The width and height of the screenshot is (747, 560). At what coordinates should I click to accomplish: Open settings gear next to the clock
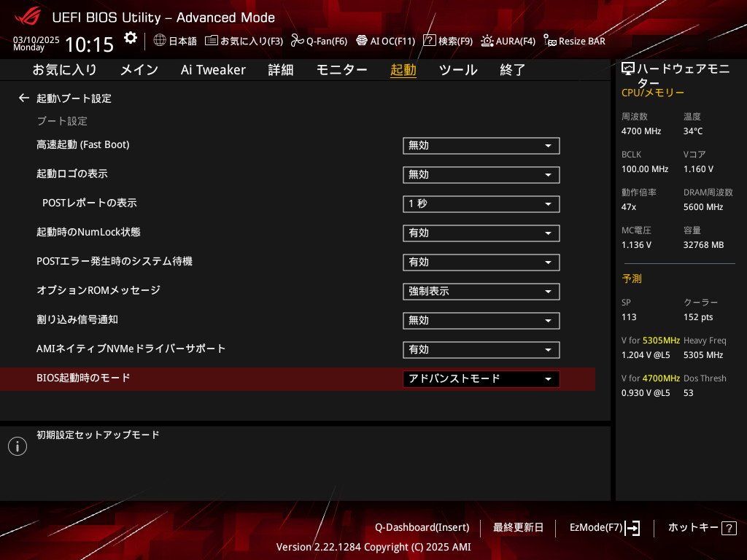click(x=131, y=38)
